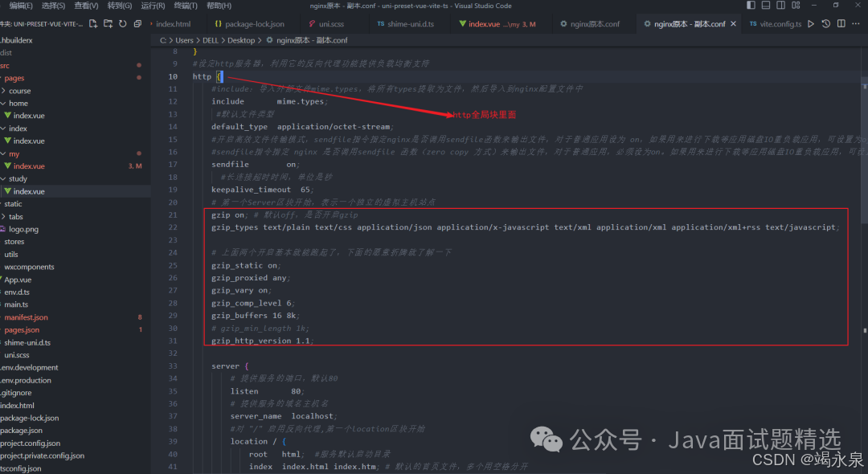Open main.ts in the explorer
This screenshot has width=868, height=474.
(x=16, y=304)
